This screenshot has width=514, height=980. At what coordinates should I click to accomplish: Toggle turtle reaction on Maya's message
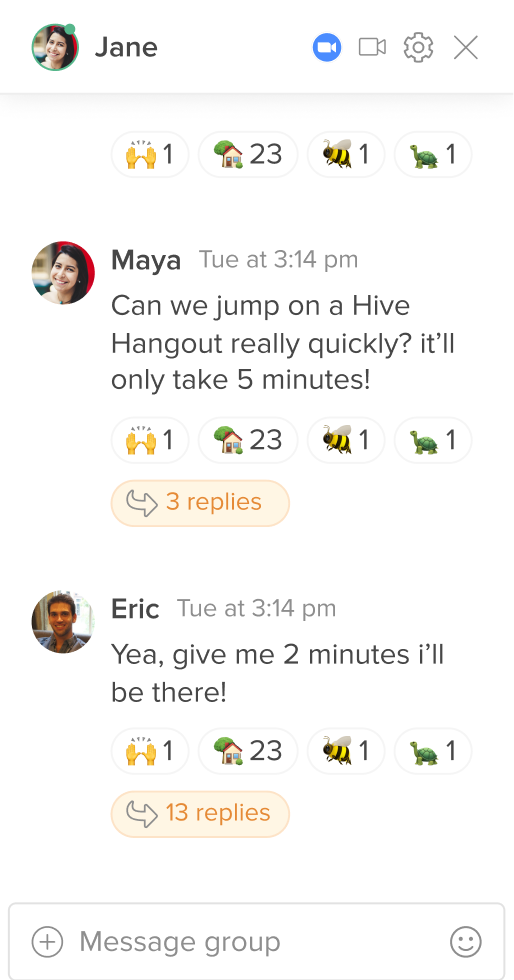(433, 440)
